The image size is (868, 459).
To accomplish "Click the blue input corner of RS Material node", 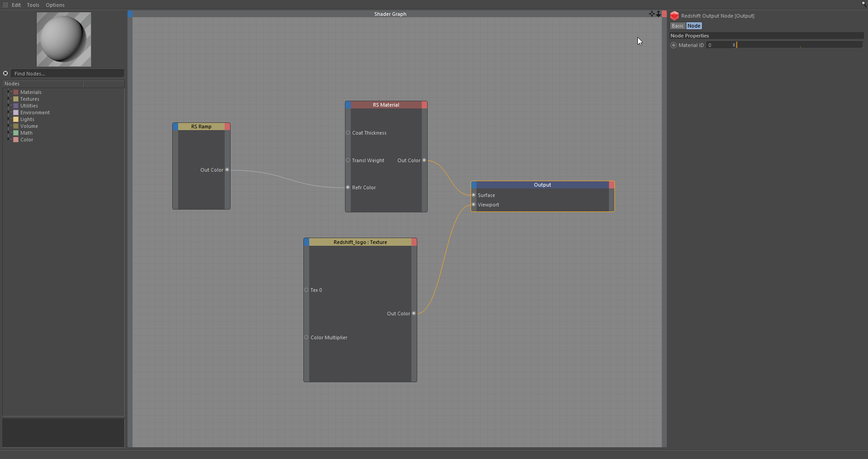I will [348, 105].
